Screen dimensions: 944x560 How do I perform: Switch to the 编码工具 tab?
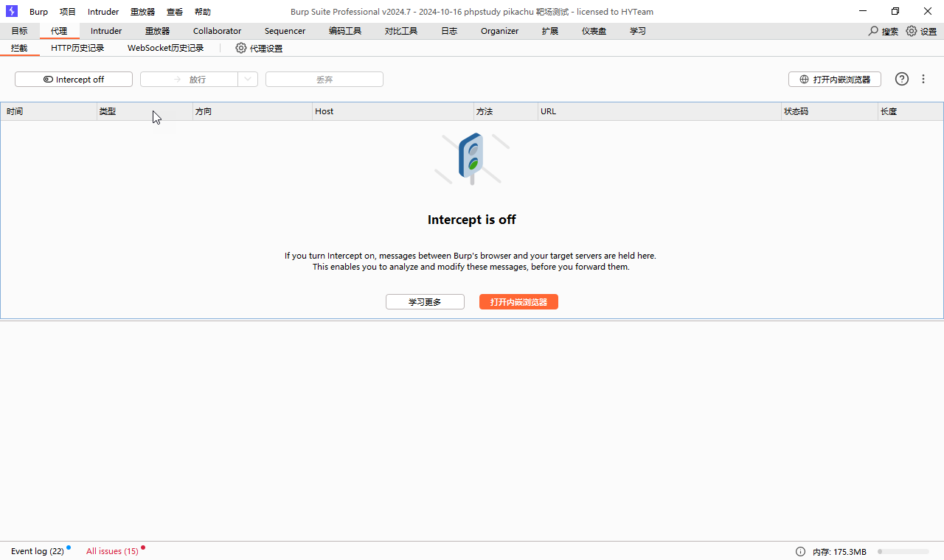point(345,31)
